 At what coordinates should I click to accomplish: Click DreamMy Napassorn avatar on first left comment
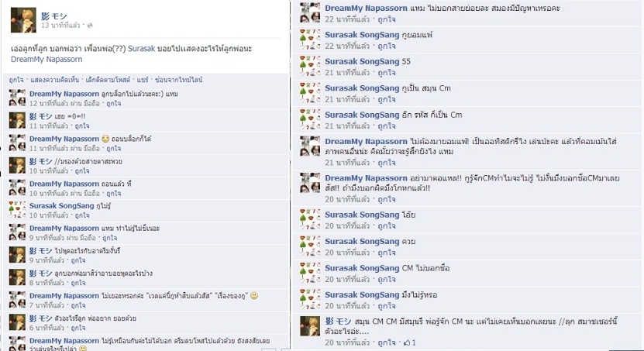pyautogui.click(x=17, y=98)
